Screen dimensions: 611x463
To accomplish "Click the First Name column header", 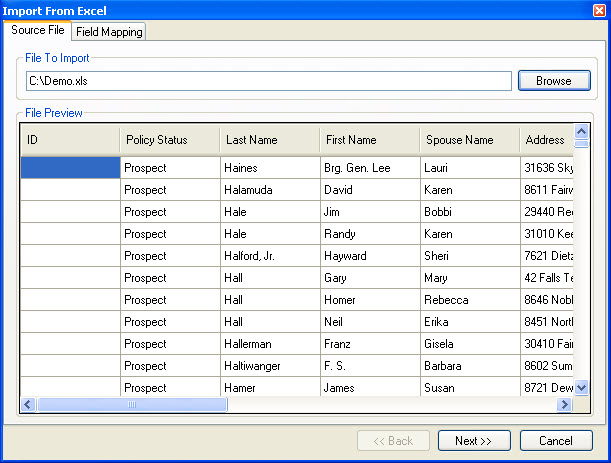I will (370, 140).
